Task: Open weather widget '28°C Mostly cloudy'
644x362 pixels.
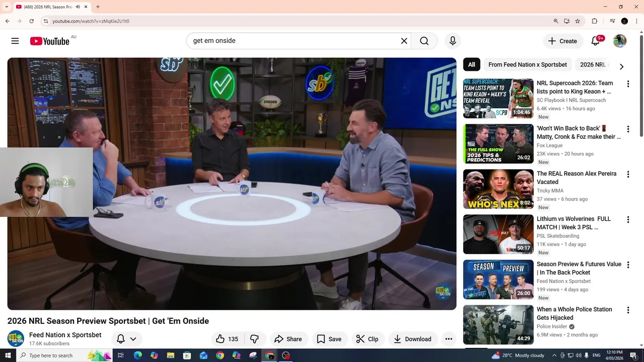Action: click(518, 355)
